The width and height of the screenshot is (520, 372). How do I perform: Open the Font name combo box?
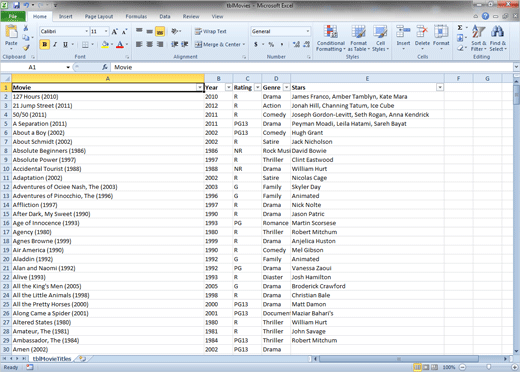coord(64,31)
